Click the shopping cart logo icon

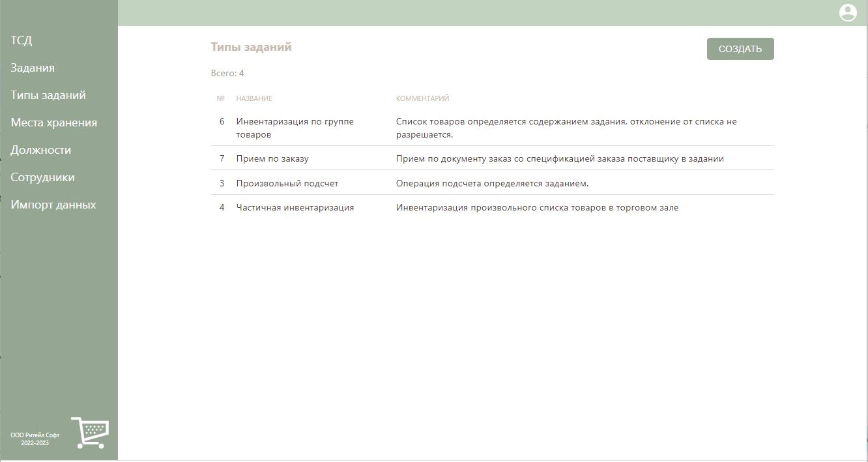90,433
